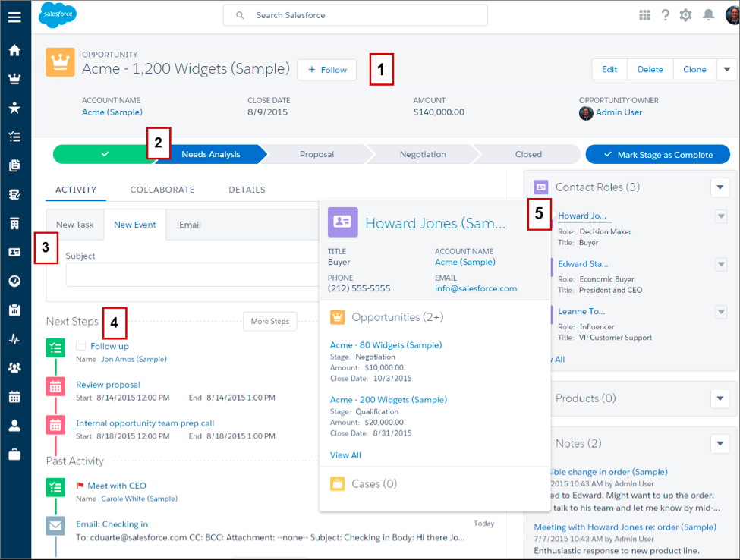
Task: Select the Needs Analysis stage in path
Action: (211, 154)
